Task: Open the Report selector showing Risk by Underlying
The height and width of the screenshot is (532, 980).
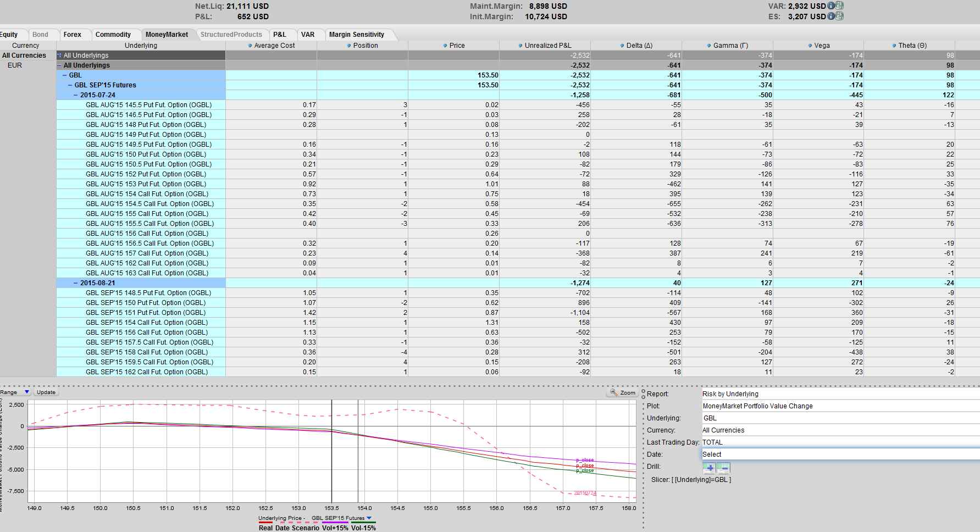Action: (x=840, y=394)
